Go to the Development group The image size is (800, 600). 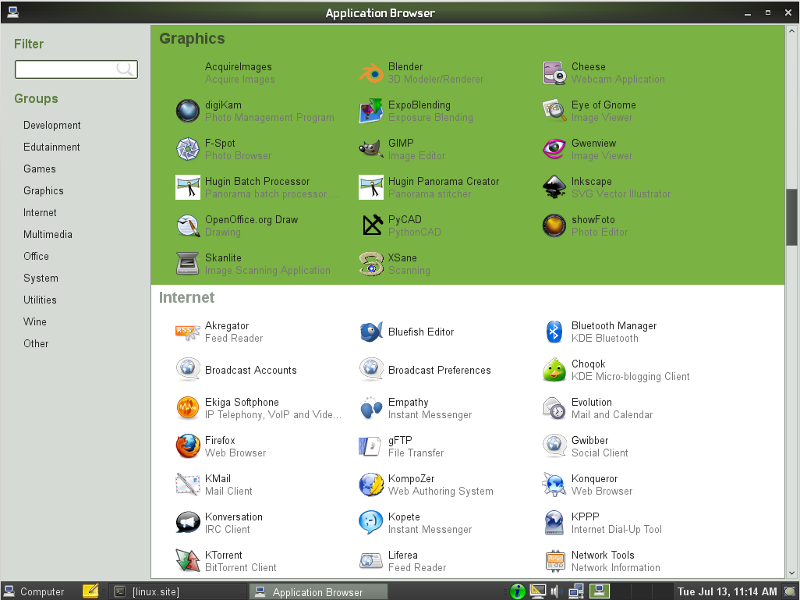[52, 126]
